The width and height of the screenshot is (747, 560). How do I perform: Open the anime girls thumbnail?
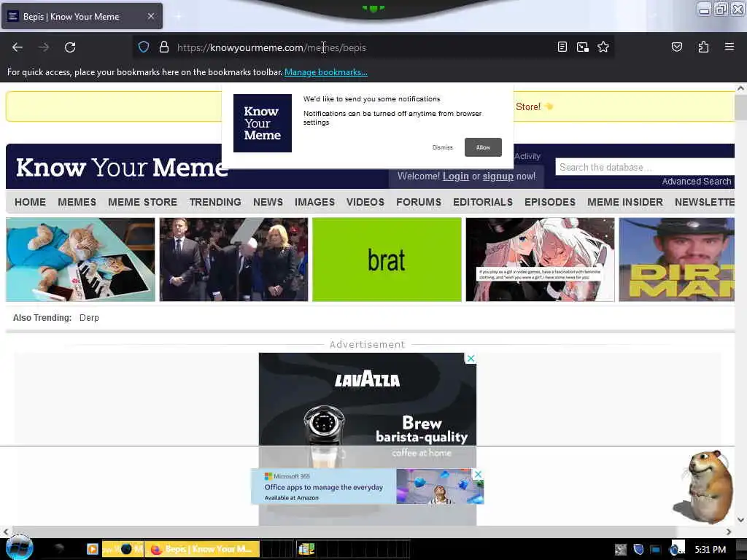[541, 260]
